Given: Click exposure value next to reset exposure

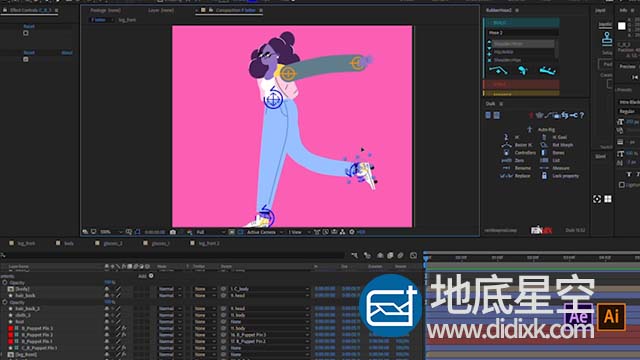Looking at the screenshot, I should click(361, 232).
